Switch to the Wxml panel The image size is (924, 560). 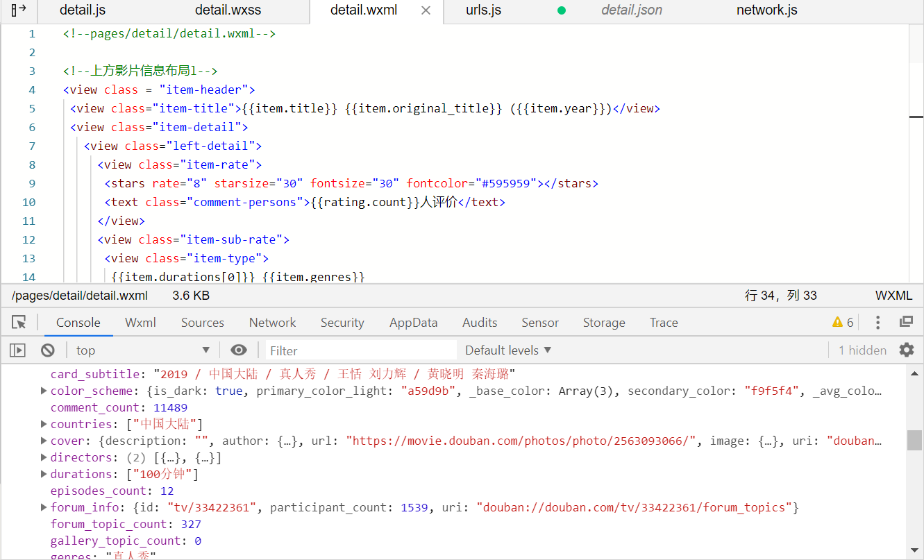tap(140, 323)
